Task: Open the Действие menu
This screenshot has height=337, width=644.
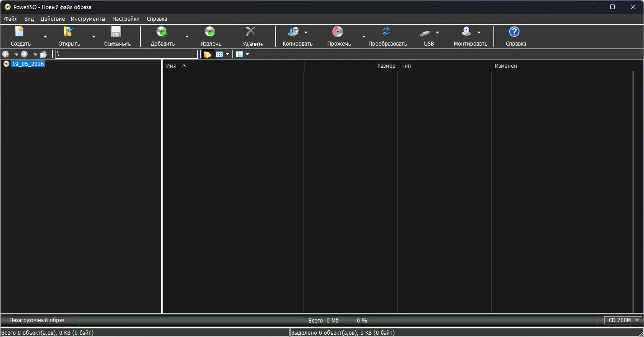Action: pyautogui.click(x=52, y=19)
